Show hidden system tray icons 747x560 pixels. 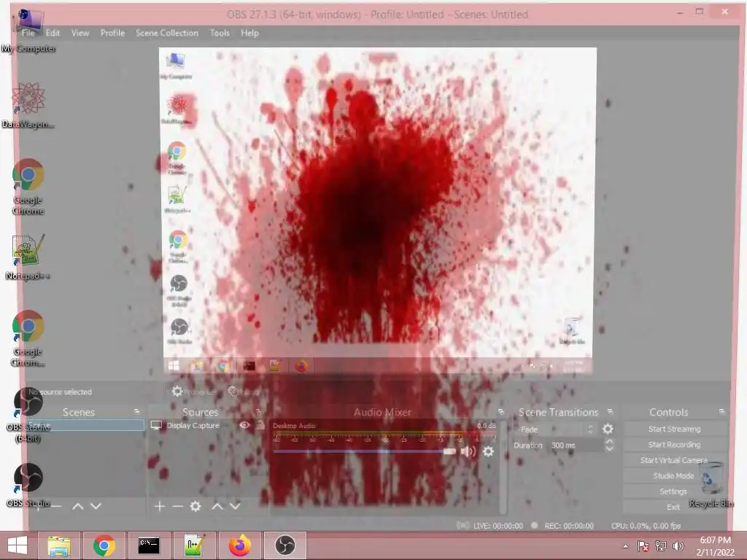625,546
